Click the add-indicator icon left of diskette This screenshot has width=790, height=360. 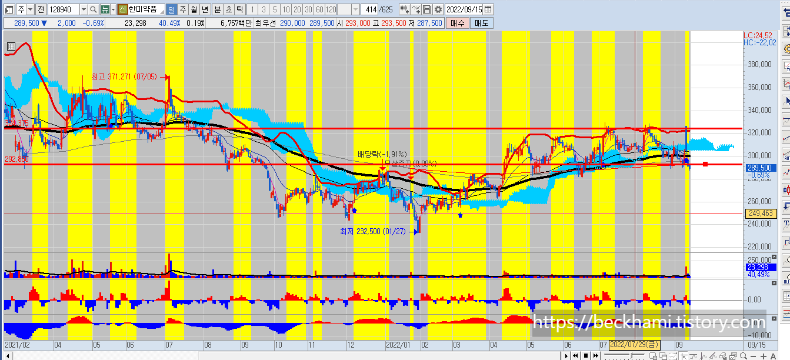[x=405, y=10]
